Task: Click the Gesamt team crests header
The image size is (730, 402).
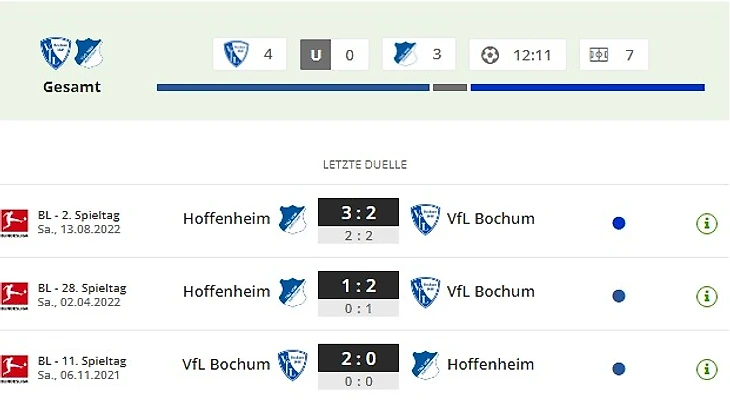Action: pyautogui.click(x=72, y=54)
